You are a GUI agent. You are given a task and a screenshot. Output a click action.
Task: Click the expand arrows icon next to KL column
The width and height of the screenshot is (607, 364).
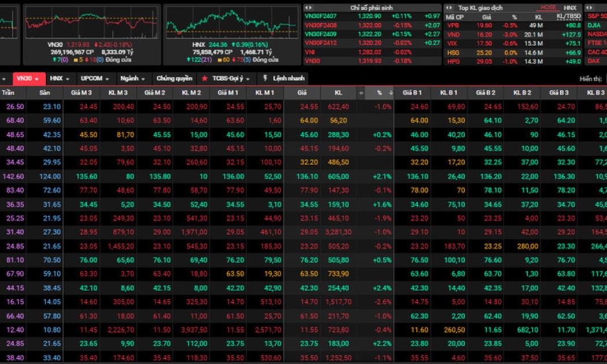(x=361, y=92)
